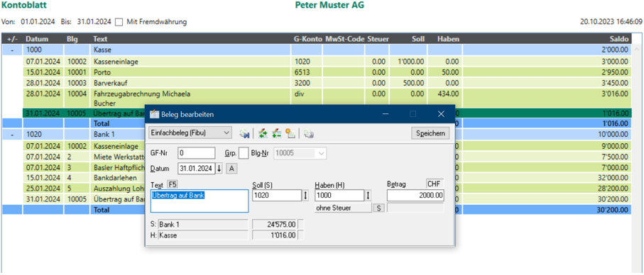
Task: Toggle the Mit Fremdwährung checkbox
Action: click(x=119, y=22)
